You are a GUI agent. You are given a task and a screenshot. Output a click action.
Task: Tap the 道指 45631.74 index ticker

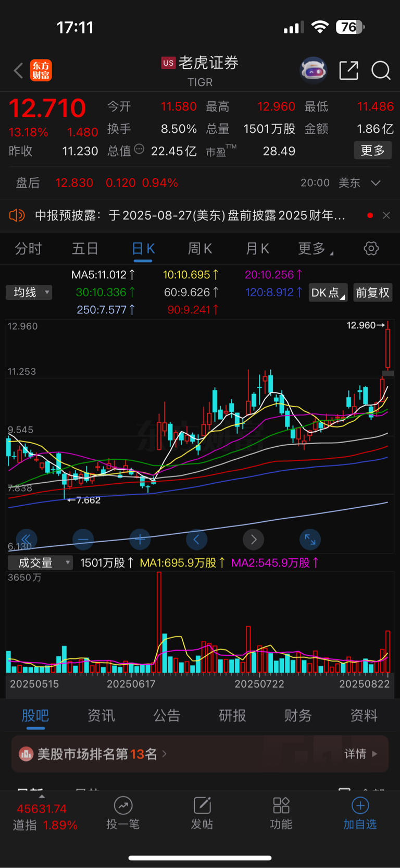point(45,817)
